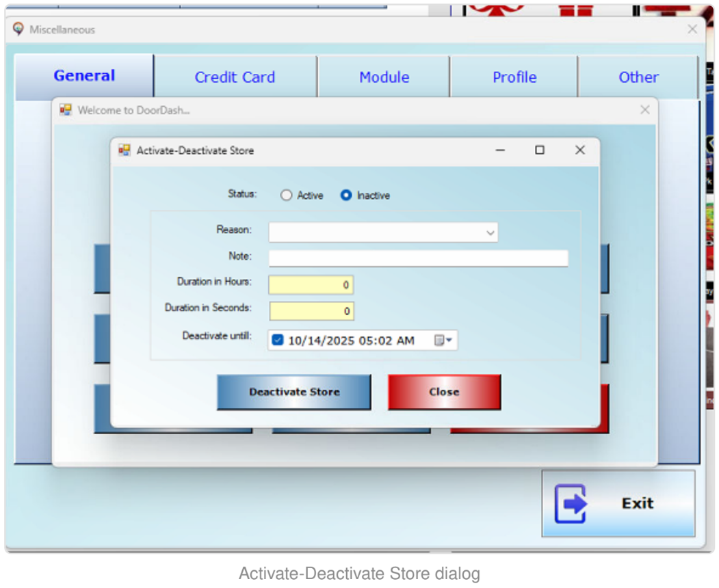Close the Welcome to DoorDash window

[x=644, y=109]
